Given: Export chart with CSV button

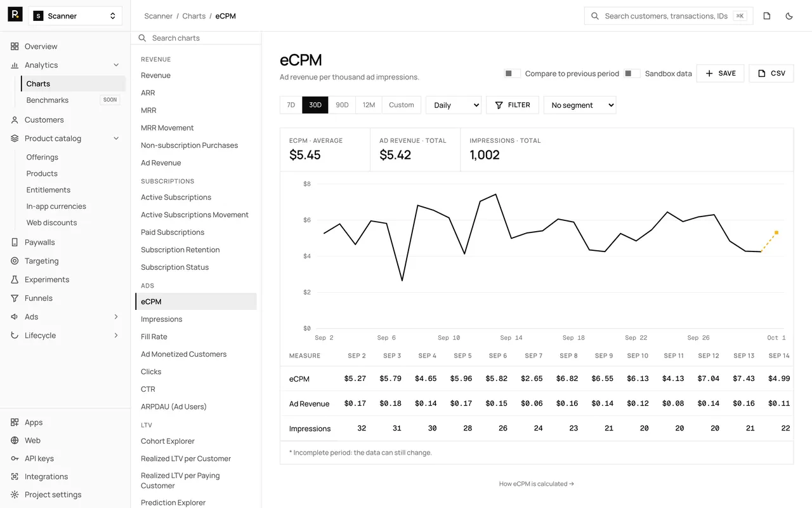Looking at the screenshot, I should (x=771, y=74).
